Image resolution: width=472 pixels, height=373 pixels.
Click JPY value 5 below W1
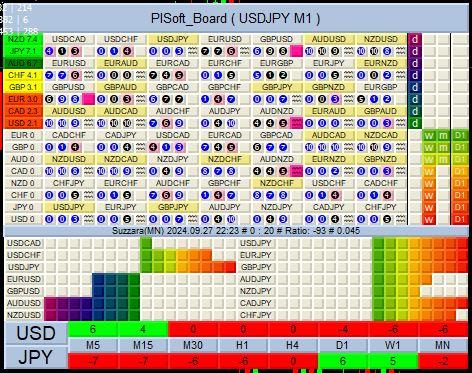click(393, 361)
